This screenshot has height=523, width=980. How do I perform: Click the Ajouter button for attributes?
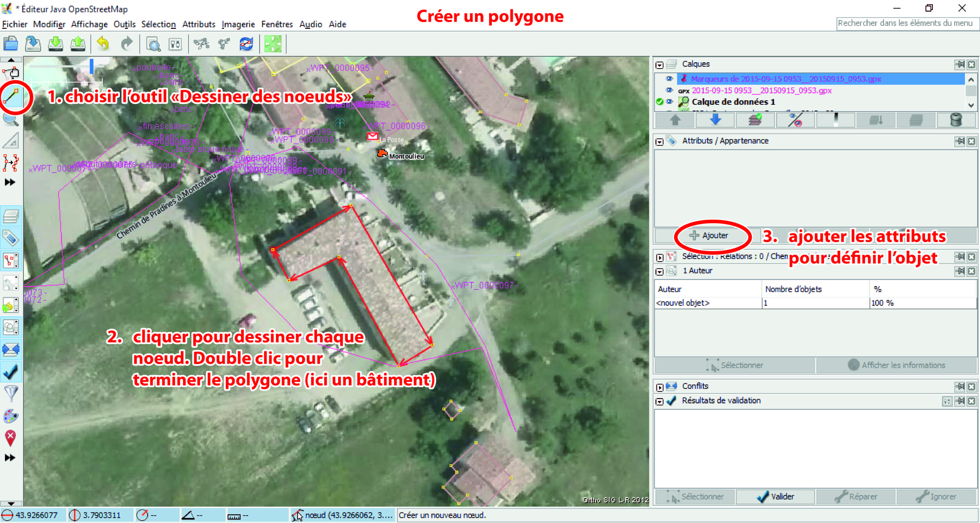[708, 236]
